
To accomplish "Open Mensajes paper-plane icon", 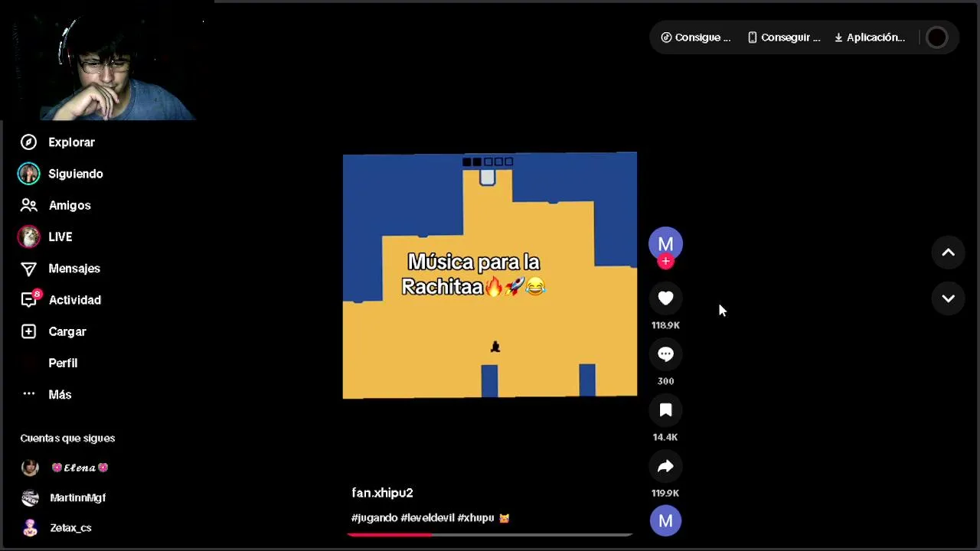I will [x=28, y=269].
